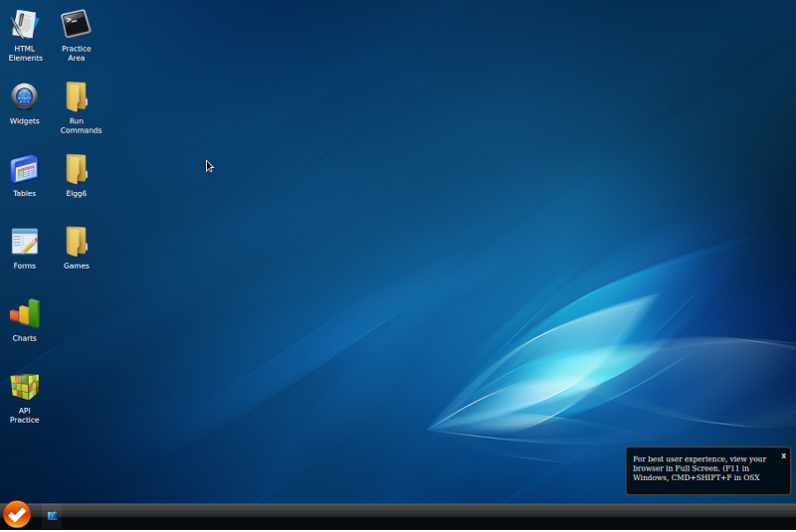Launch the Practice Area terminal icon

pyautogui.click(x=77, y=25)
